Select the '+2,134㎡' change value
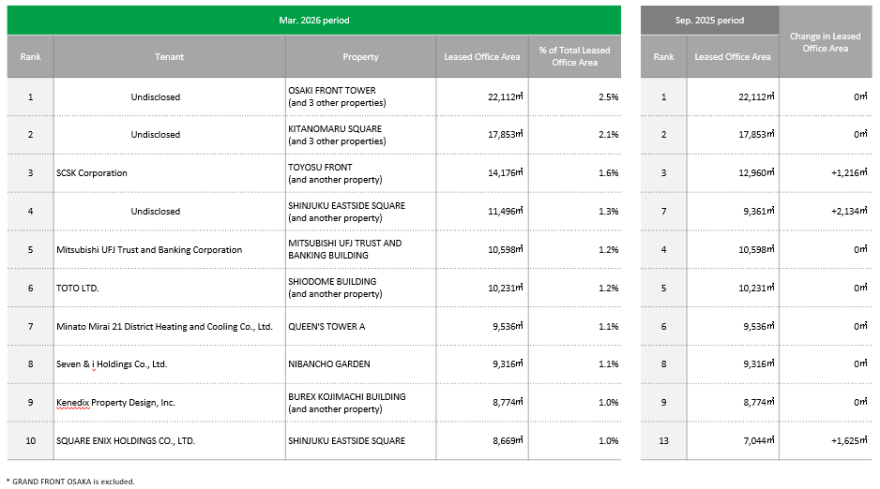 click(849, 211)
